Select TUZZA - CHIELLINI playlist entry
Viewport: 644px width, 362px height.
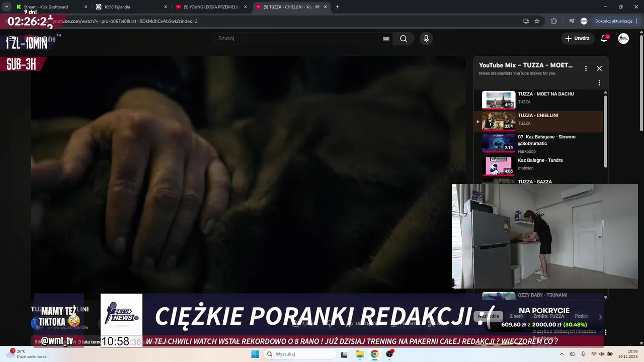(539, 121)
